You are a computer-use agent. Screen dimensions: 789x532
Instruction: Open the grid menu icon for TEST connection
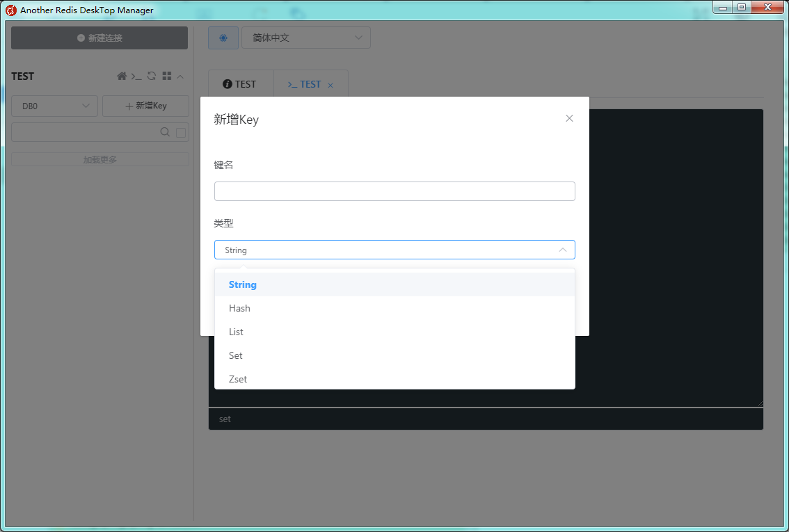166,76
